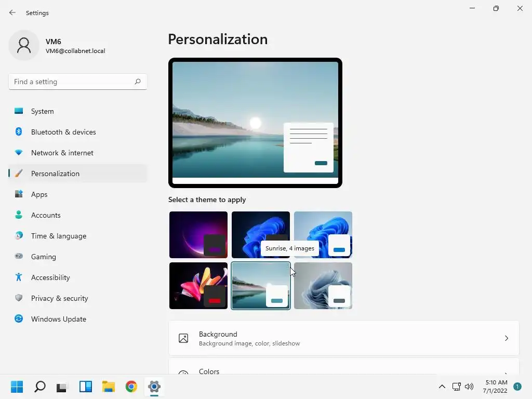The image size is (532, 399).
Task: Click the Time & language globe icon
Action: click(x=19, y=235)
